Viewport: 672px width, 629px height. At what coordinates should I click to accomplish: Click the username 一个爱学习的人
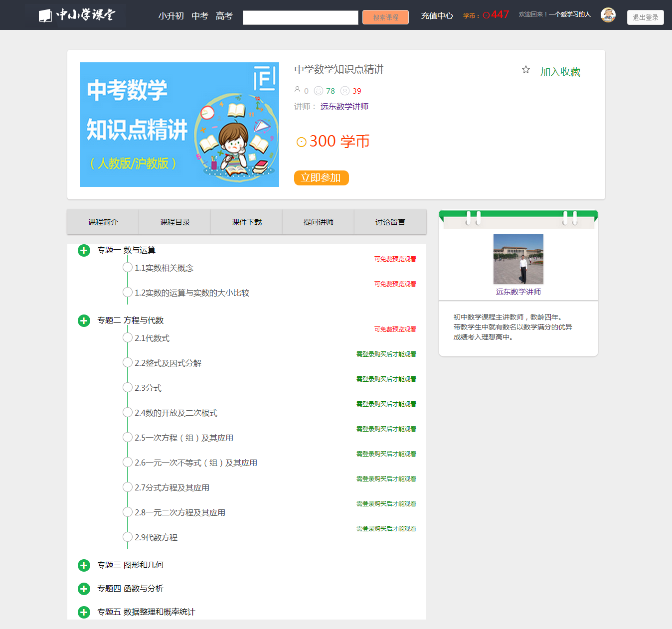[x=570, y=14]
